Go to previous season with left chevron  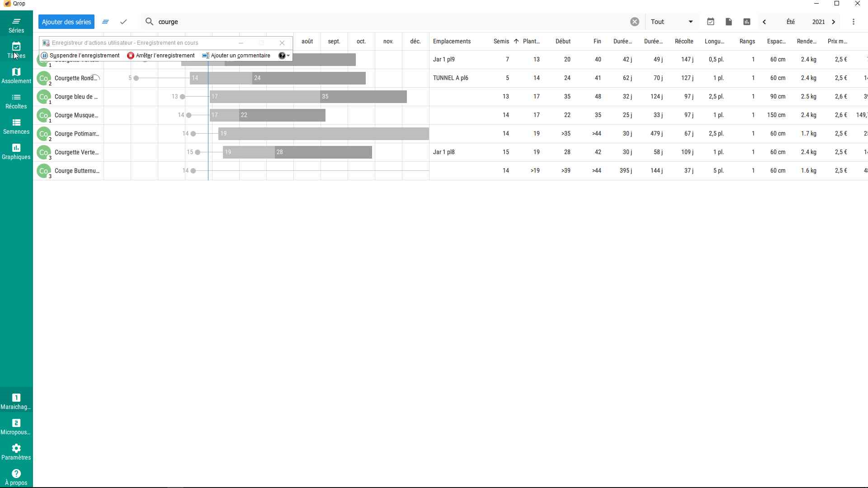click(x=764, y=22)
